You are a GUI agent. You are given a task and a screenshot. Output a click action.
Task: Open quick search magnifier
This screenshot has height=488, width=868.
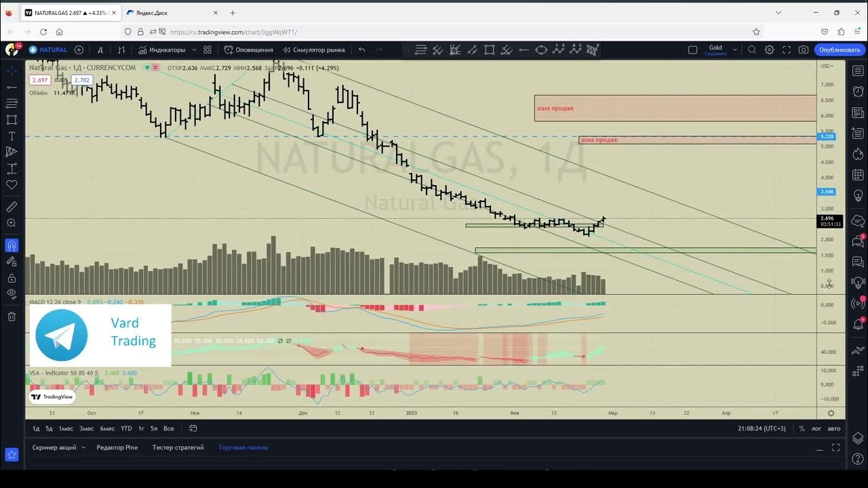pyautogui.click(x=752, y=49)
